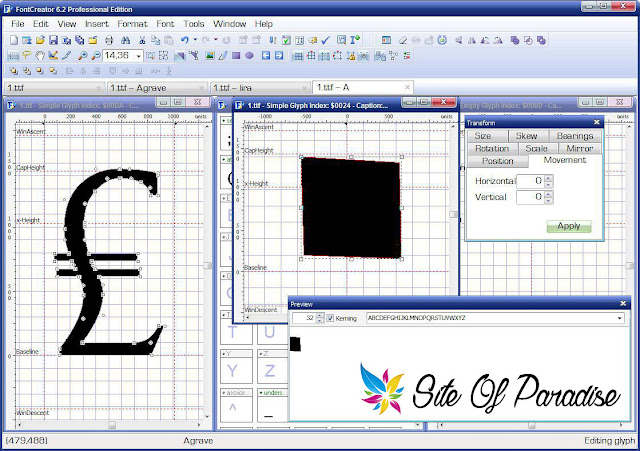Click the Find binoculars icon
Image resolution: width=640 pixels, height=451 pixels.
[x=125, y=40]
